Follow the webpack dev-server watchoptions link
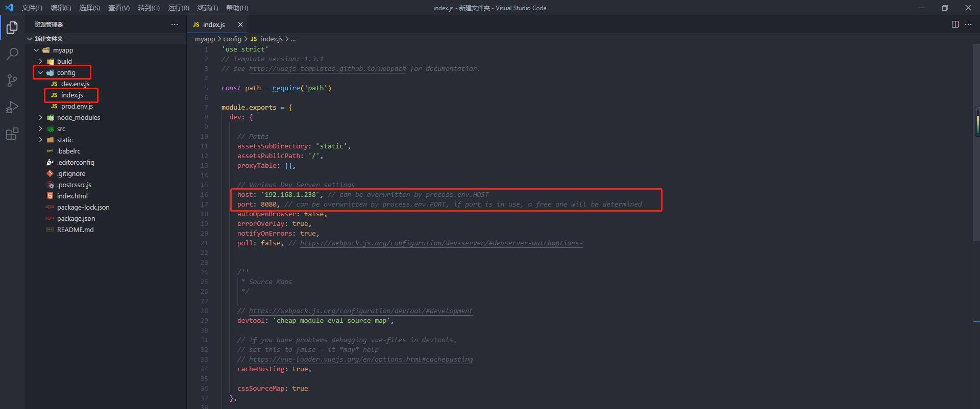Screen dimensions: 980x409 [x=441, y=243]
